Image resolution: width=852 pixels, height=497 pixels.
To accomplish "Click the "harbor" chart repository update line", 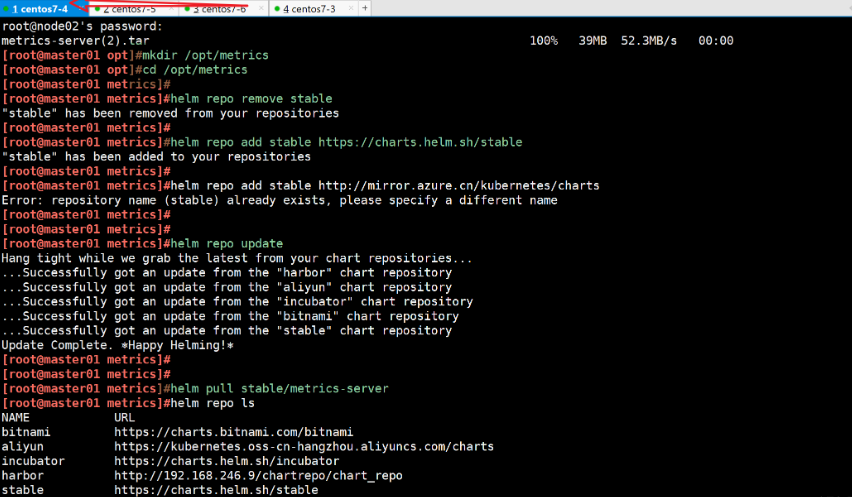I will [x=227, y=273].
